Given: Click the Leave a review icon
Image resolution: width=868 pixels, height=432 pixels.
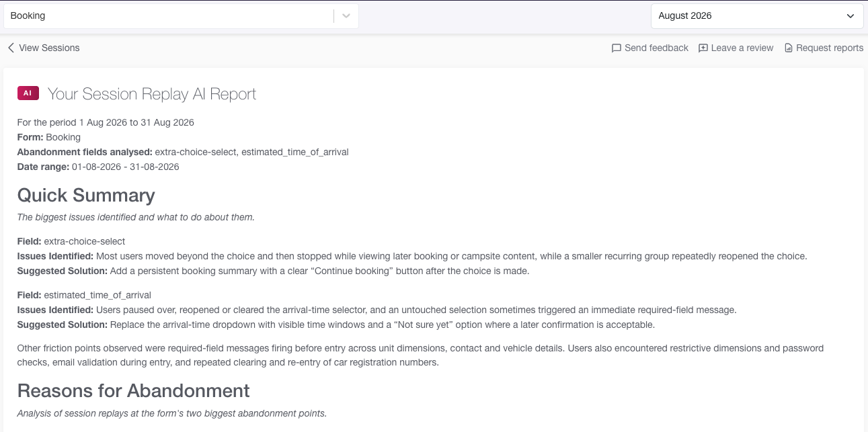Looking at the screenshot, I should pos(703,48).
